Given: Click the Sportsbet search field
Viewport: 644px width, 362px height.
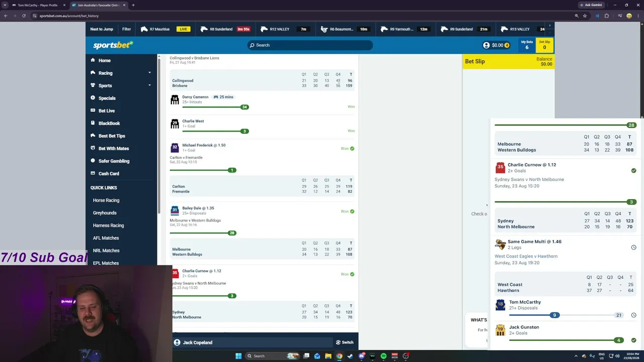Looking at the screenshot, I should 310,45.
